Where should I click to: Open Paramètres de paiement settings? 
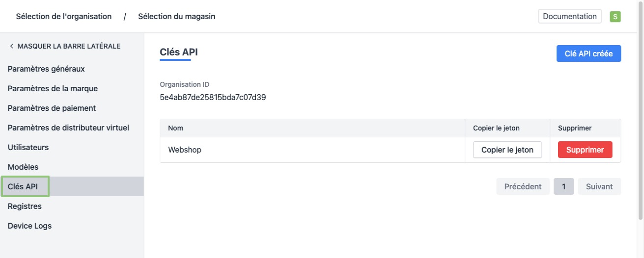[52, 108]
